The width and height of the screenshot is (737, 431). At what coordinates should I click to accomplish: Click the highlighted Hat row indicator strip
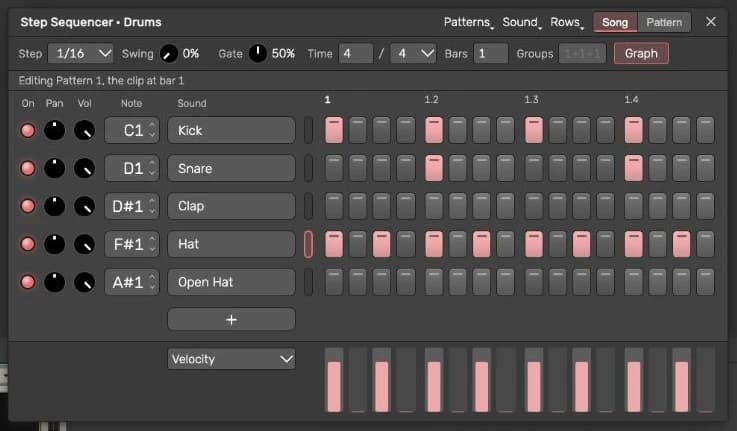pyautogui.click(x=308, y=244)
